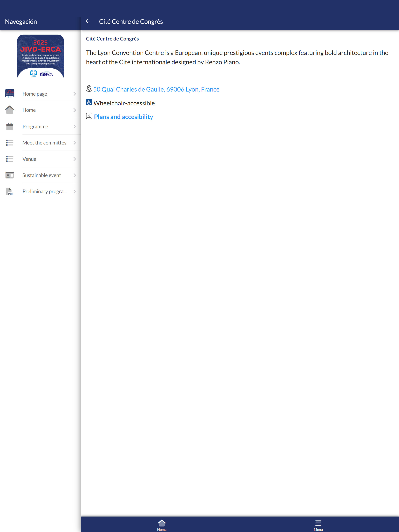Image resolution: width=399 pixels, height=532 pixels.
Task: Click the Navegación sidebar header
Action: (21, 22)
